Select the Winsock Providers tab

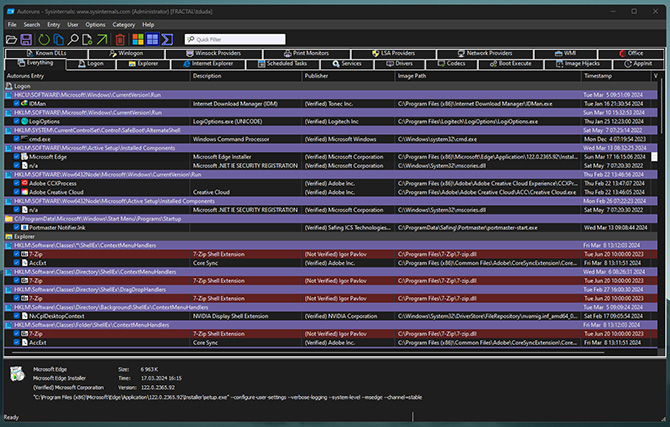(x=214, y=53)
